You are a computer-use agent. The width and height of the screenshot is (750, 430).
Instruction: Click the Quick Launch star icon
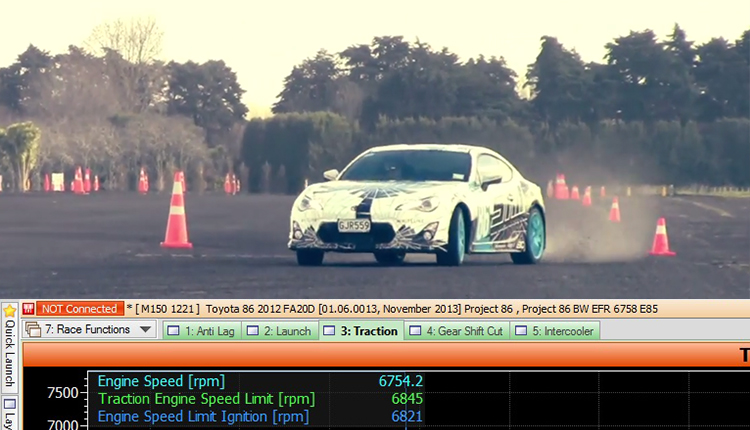pos(10,310)
